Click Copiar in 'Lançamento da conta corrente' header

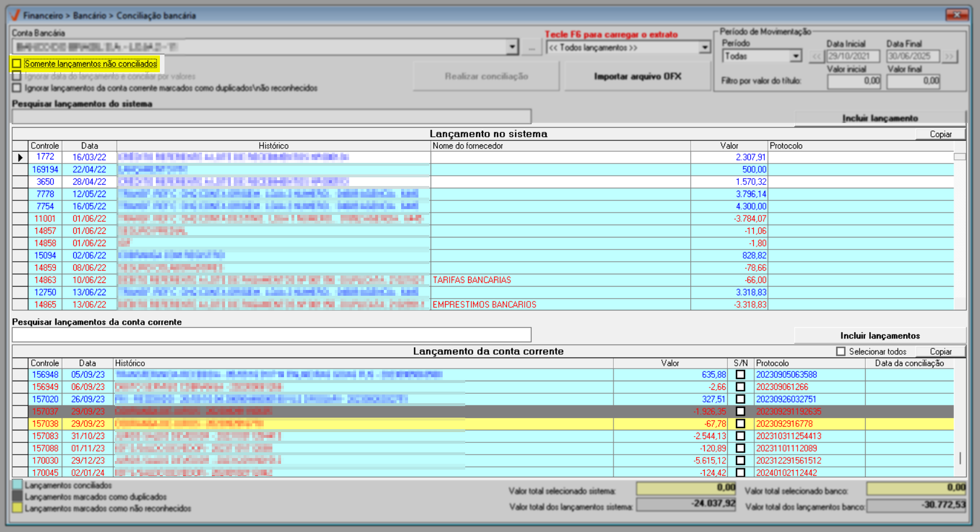(940, 352)
